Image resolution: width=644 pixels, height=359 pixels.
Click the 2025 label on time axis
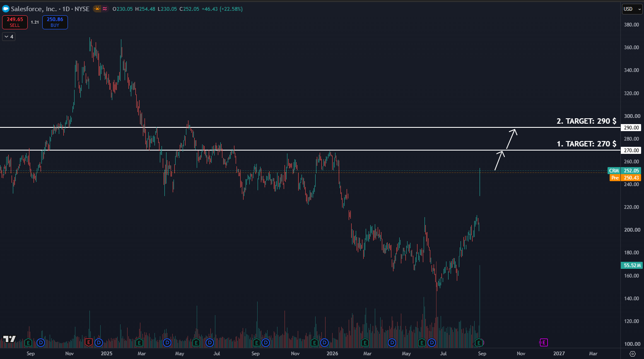tap(106, 354)
